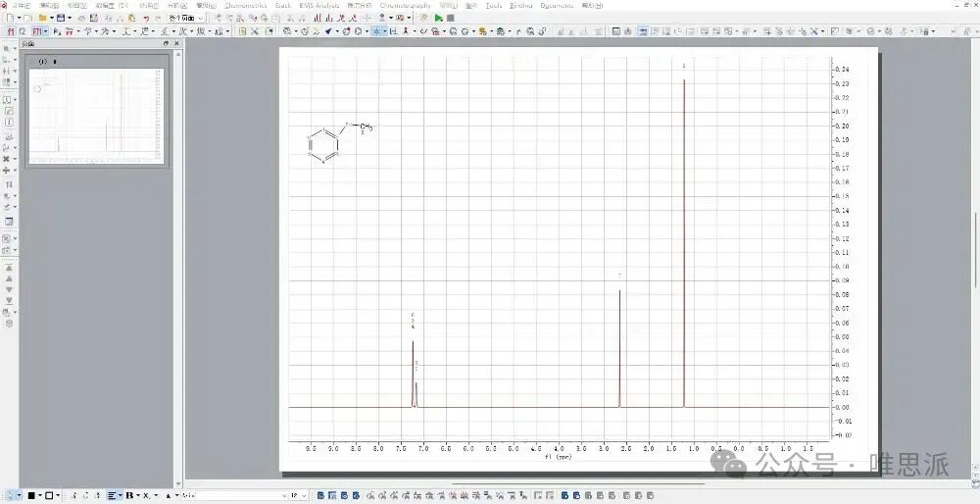
Task: Toggle the text alignment button
Action: pos(112,496)
